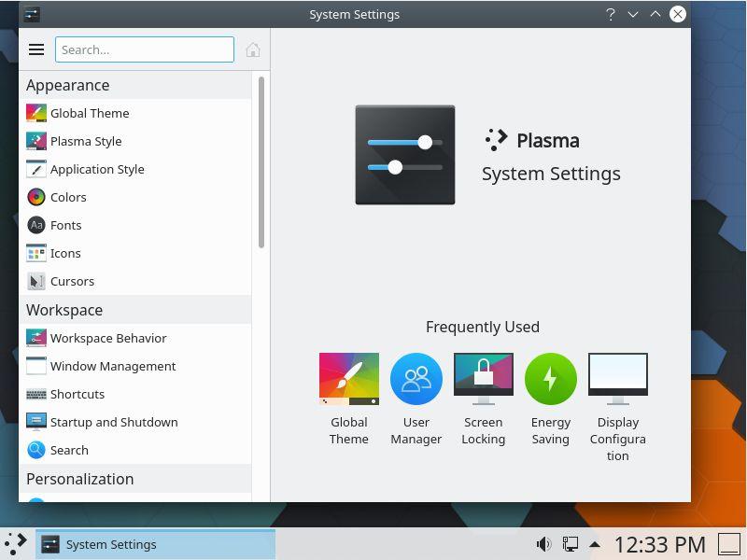Open Application Style settings
This screenshot has width=747, height=560.
point(97,169)
